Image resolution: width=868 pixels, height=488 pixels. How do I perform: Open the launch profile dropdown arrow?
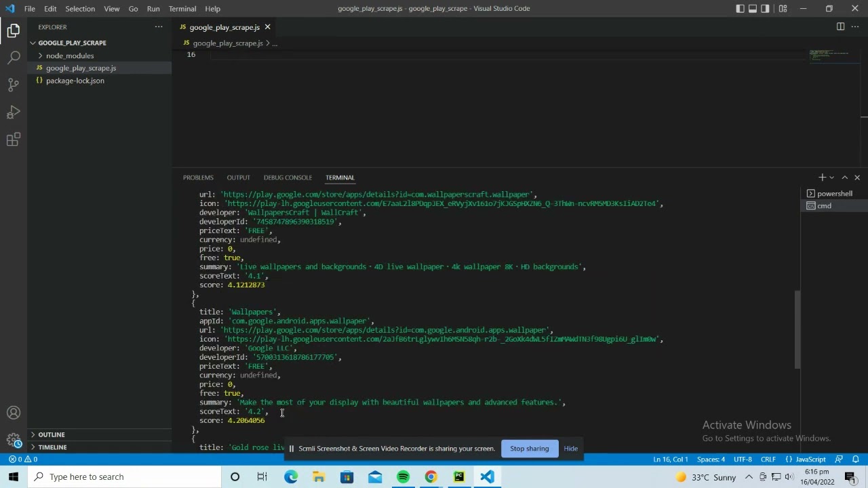832,178
